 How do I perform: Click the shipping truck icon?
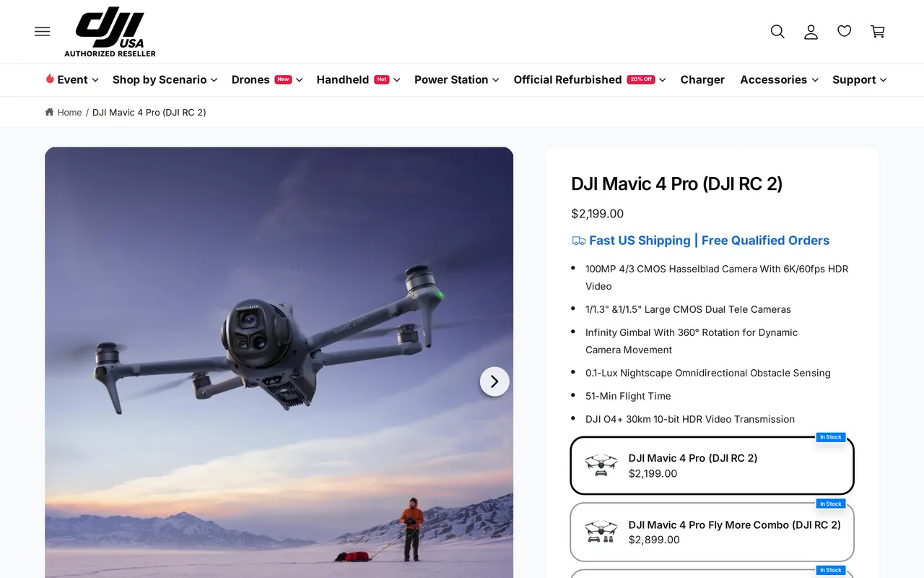[579, 241]
